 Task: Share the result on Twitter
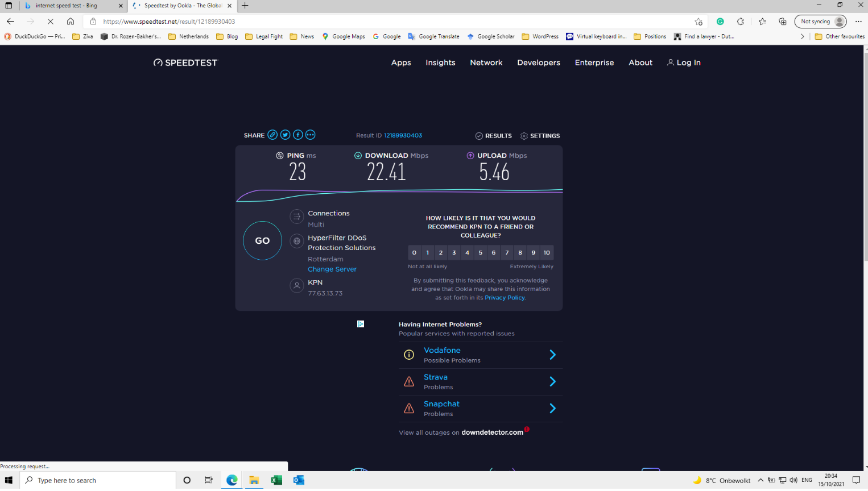click(x=285, y=135)
